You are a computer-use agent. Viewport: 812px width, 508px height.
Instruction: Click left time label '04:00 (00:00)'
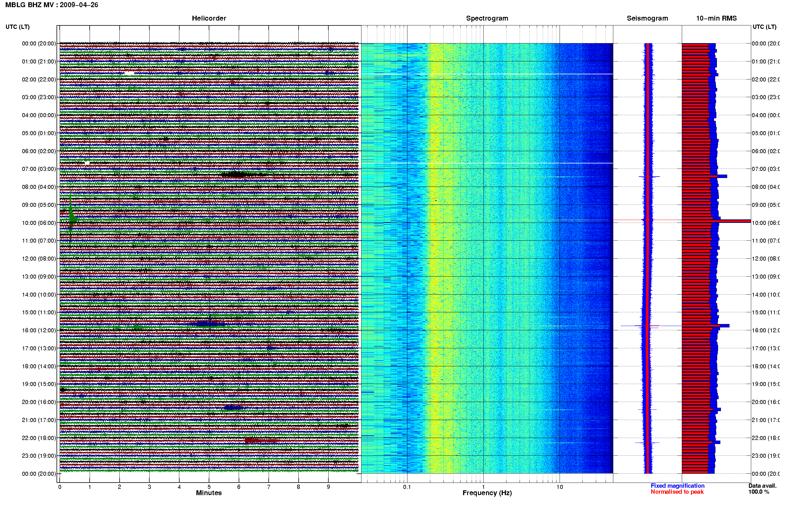pos(39,115)
